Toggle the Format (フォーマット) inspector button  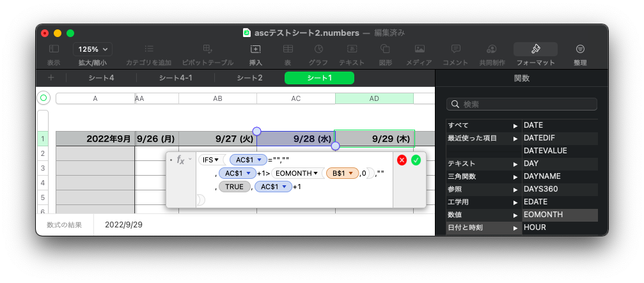tap(535, 49)
